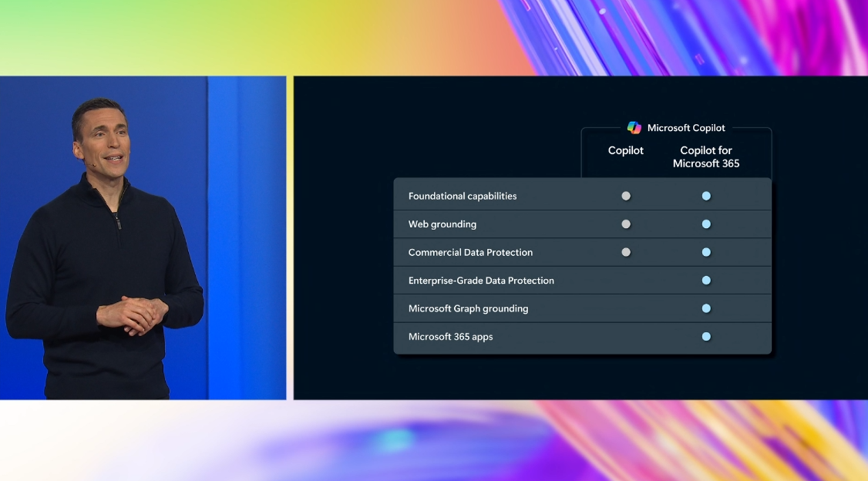Click the "Web grounding" row label
This screenshot has height=481, width=868.
(x=442, y=224)
